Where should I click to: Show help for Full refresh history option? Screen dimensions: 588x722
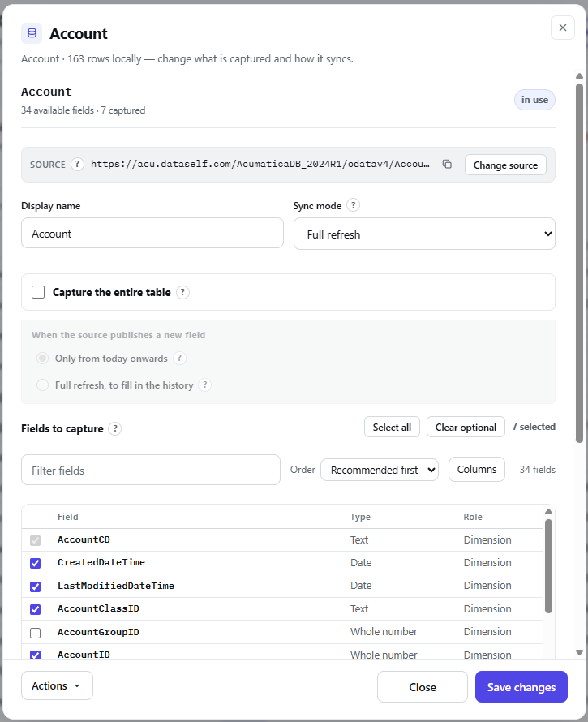205,385
